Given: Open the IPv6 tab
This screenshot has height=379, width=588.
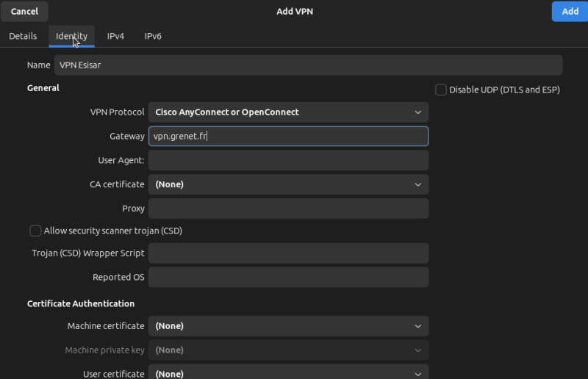Looking at the screenshot, I should tap(153, 36).
